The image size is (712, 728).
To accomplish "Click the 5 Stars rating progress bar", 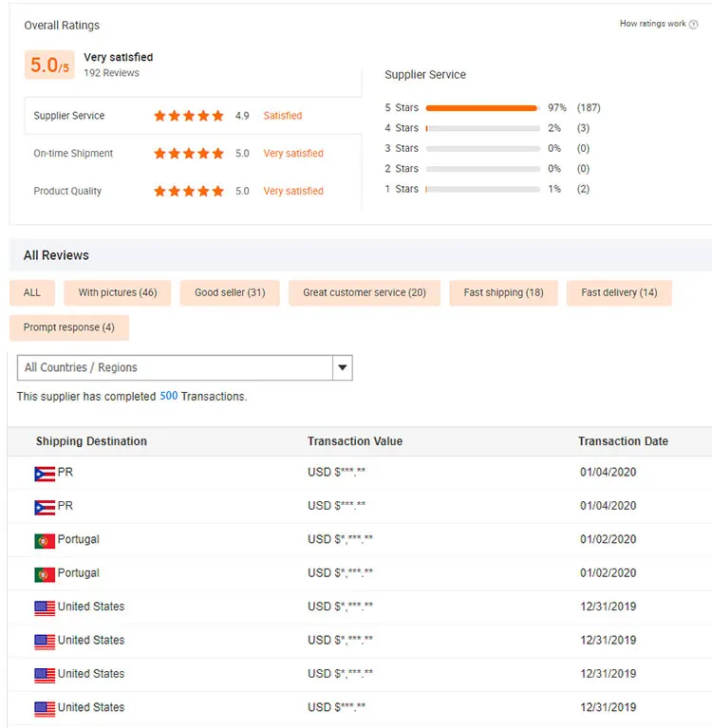I will 482,108.
